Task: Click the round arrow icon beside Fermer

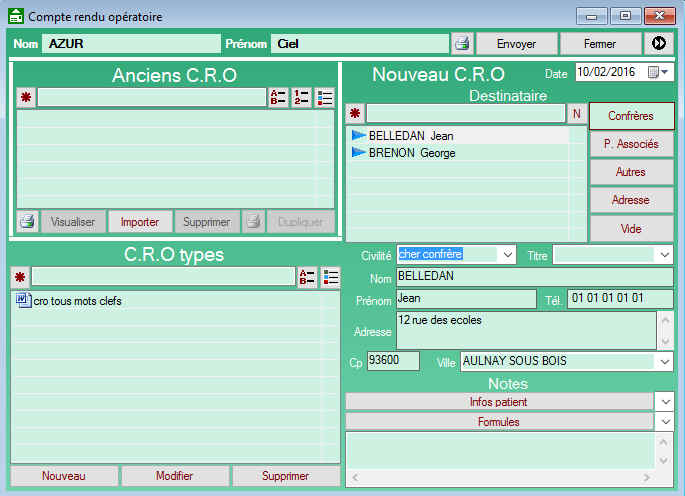Action: [659, 44]
